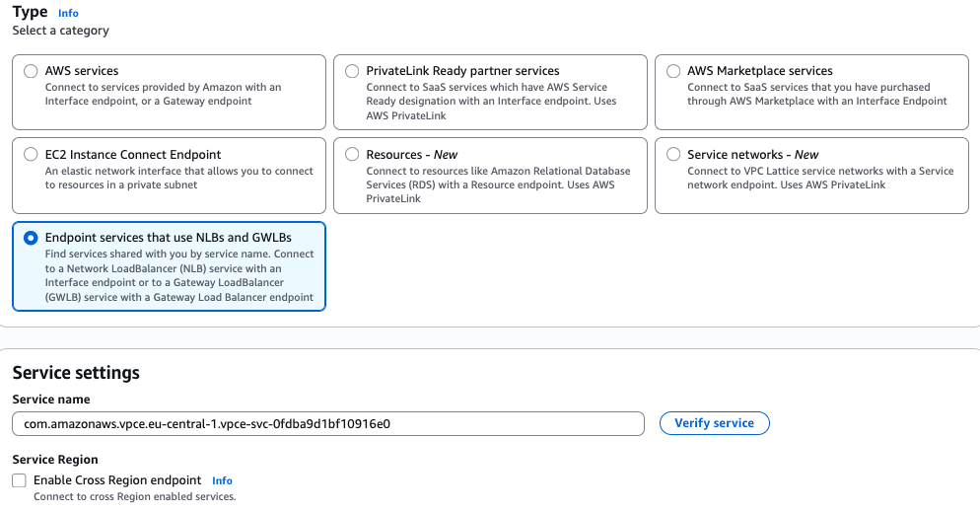Focus the Service name text field

coord(327,423)
